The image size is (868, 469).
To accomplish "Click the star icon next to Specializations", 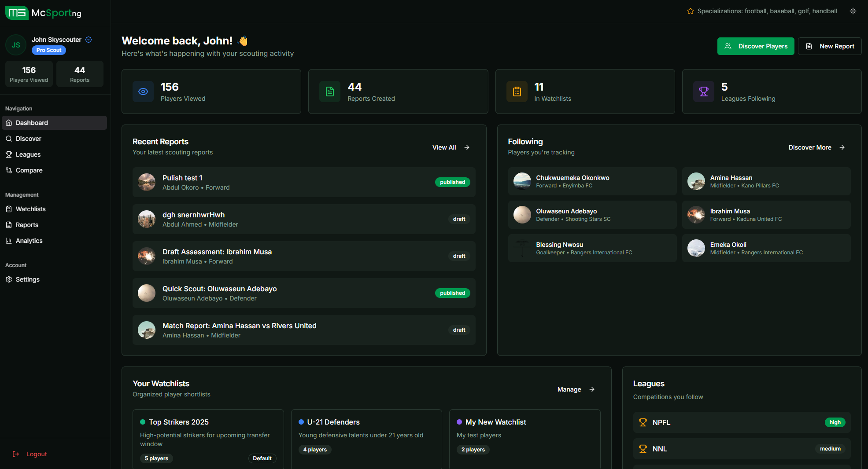I will pyautogui.click(x=690, y=11).
